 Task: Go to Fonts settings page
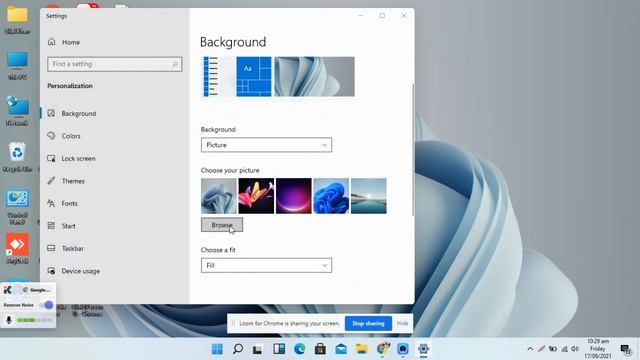click(69, 203)
